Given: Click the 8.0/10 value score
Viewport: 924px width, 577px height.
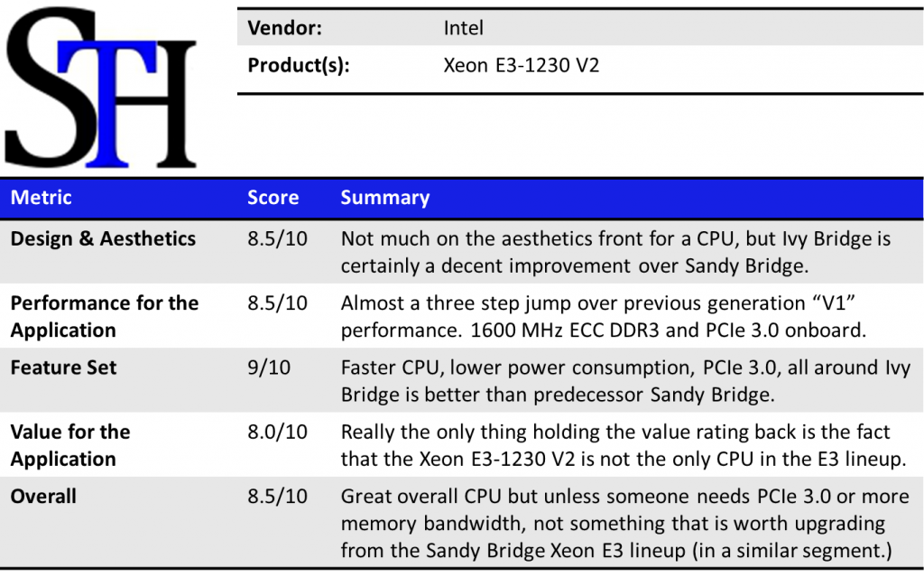Looking at the screenshot, I should [x=277, y=433].
